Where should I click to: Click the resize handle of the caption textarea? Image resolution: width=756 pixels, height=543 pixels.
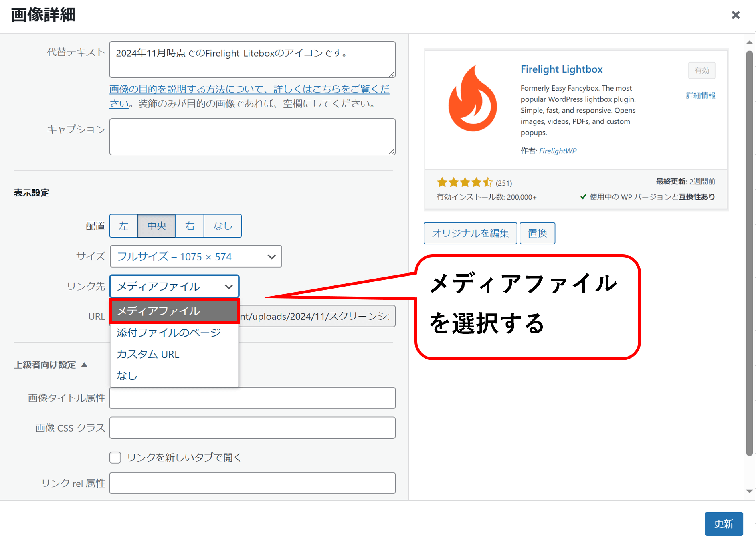click(392, 151)
